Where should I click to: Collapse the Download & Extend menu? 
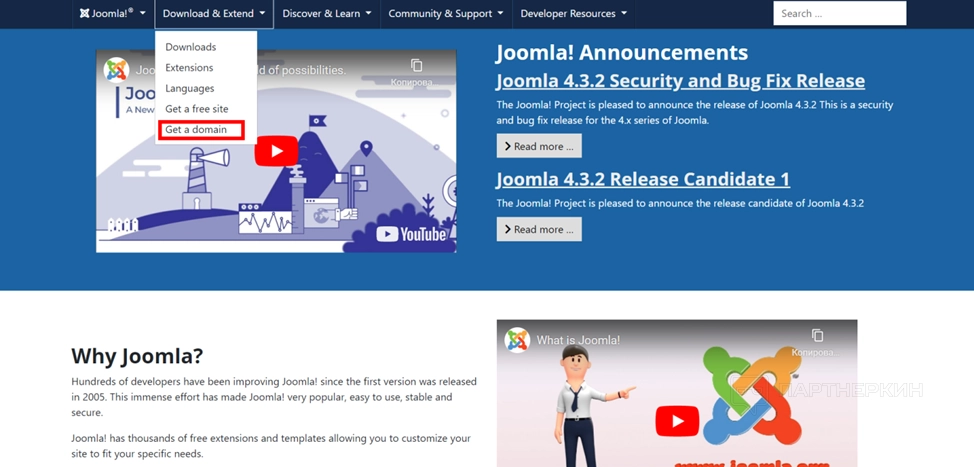coord(214,14)
